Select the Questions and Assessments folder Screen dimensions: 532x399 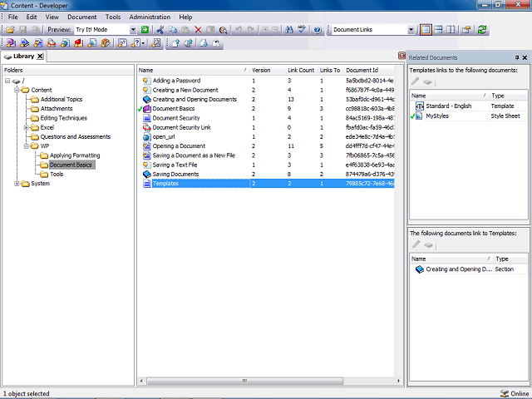click(76, 136)
